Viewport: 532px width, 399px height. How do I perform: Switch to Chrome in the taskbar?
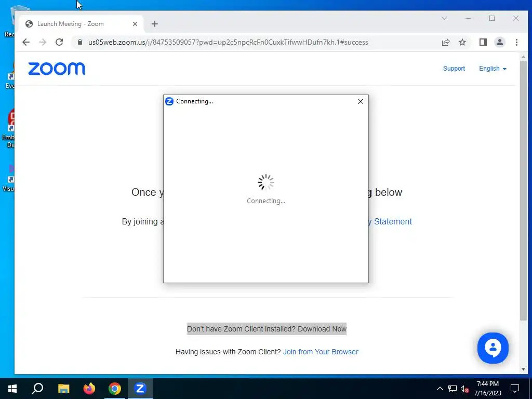(115, 389)
